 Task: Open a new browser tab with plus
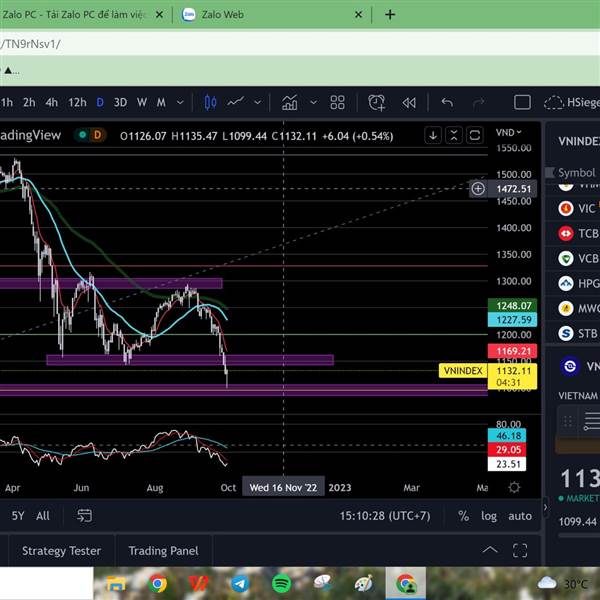click(390, 15)
